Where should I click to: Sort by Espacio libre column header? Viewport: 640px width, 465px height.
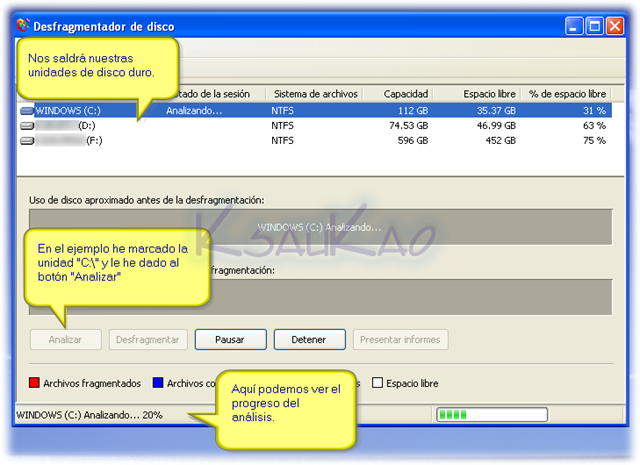click(x=477, y=94)
